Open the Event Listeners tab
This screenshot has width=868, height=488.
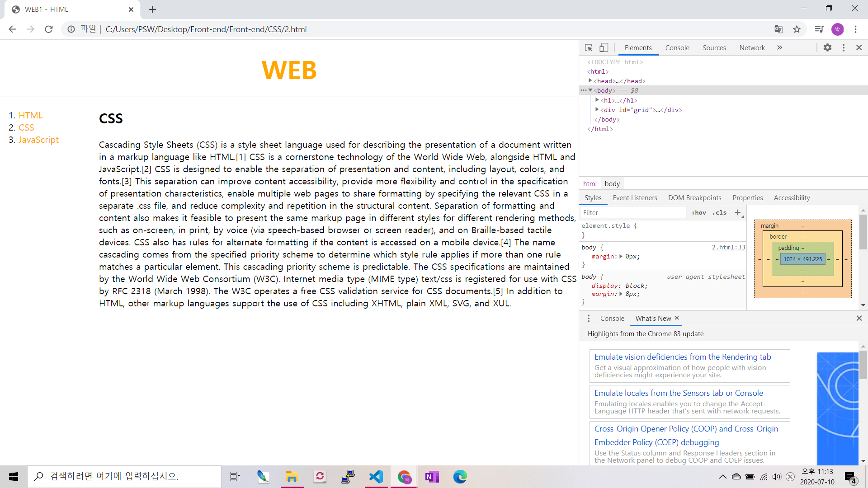click(635, 198)
